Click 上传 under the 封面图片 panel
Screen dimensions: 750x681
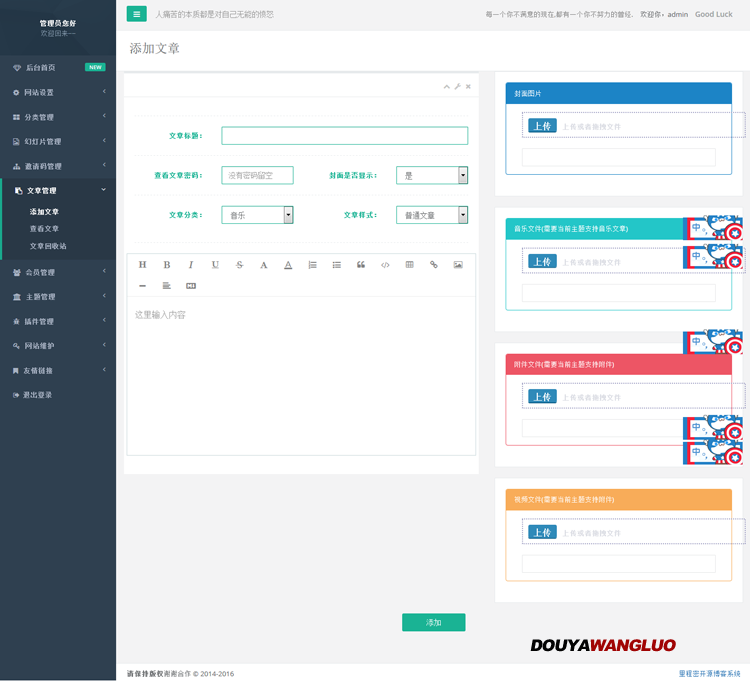coord(542,126)
